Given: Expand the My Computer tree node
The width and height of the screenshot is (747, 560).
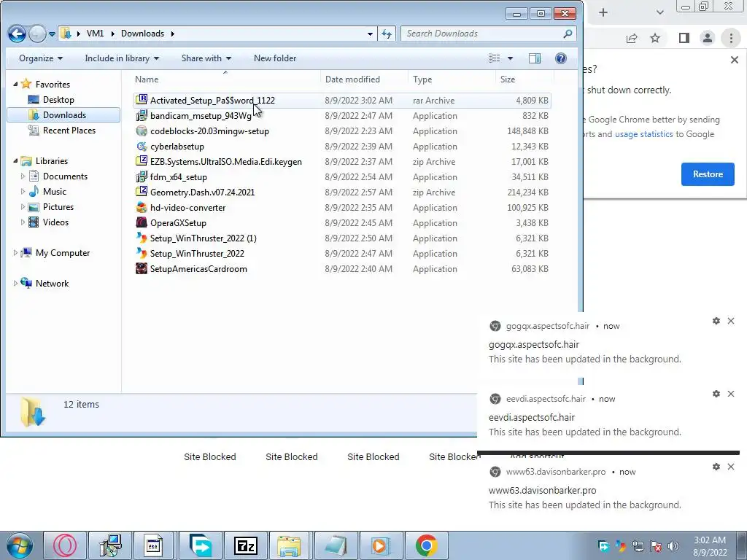Looking at the screenshot, I should click(x=15, y=253).
